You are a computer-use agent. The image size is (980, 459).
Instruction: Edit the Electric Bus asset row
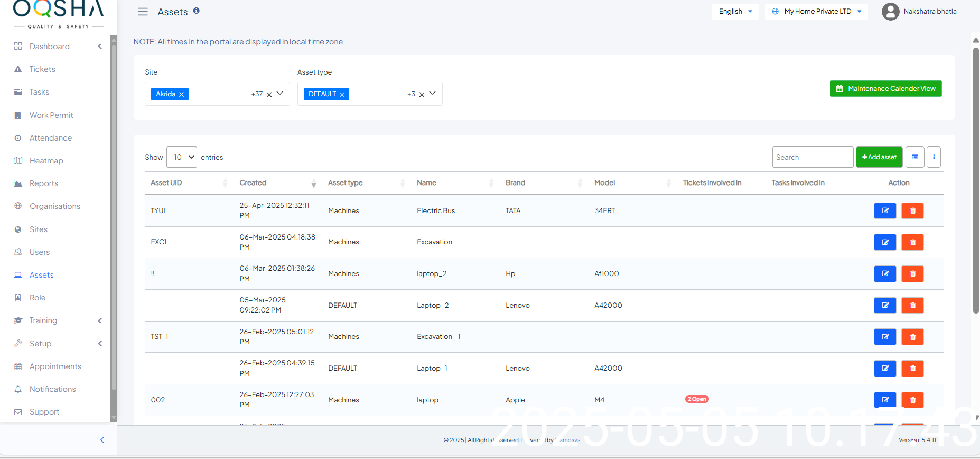coord(885,210)
